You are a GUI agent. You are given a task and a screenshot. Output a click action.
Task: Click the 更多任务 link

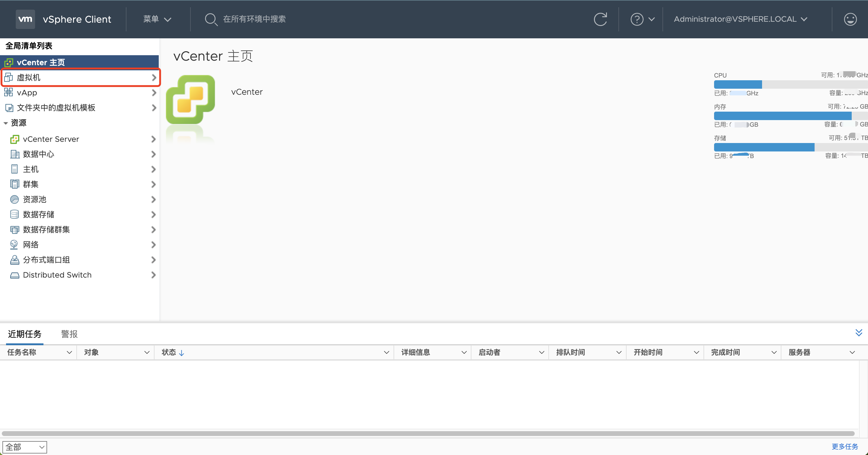844,447
